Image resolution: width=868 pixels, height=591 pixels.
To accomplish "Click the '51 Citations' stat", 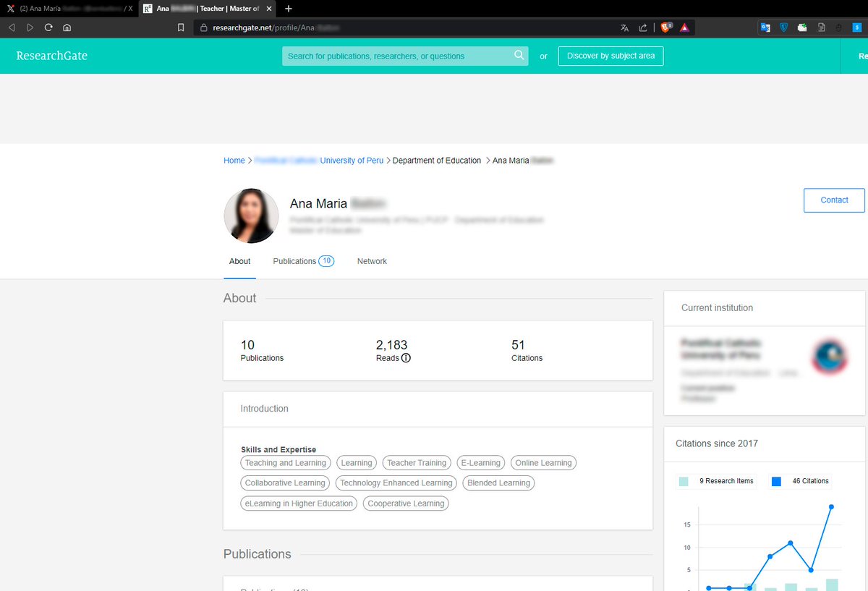I will click(x=527, y=351).
